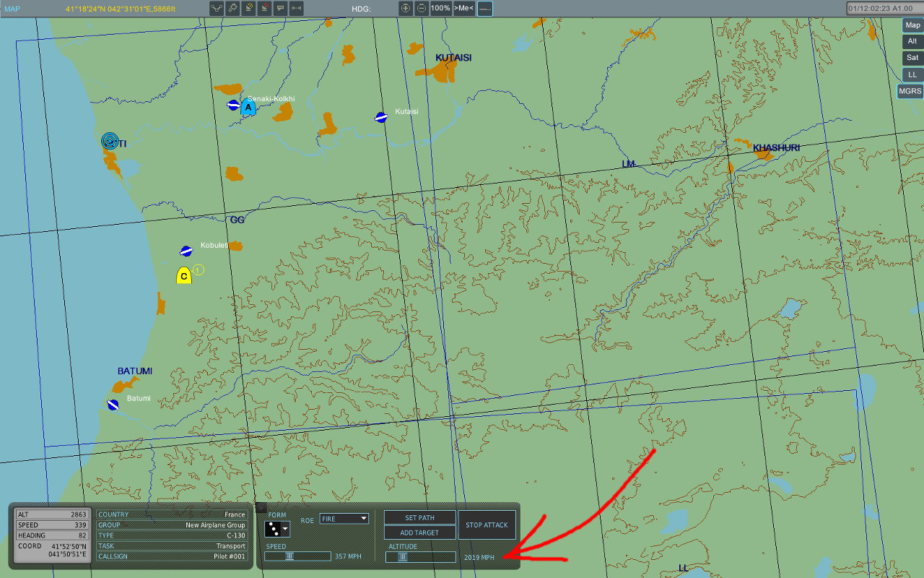Screen dimensions: 924x578
Task: Switch to Sat view mode
Action: tap(912, 59)
